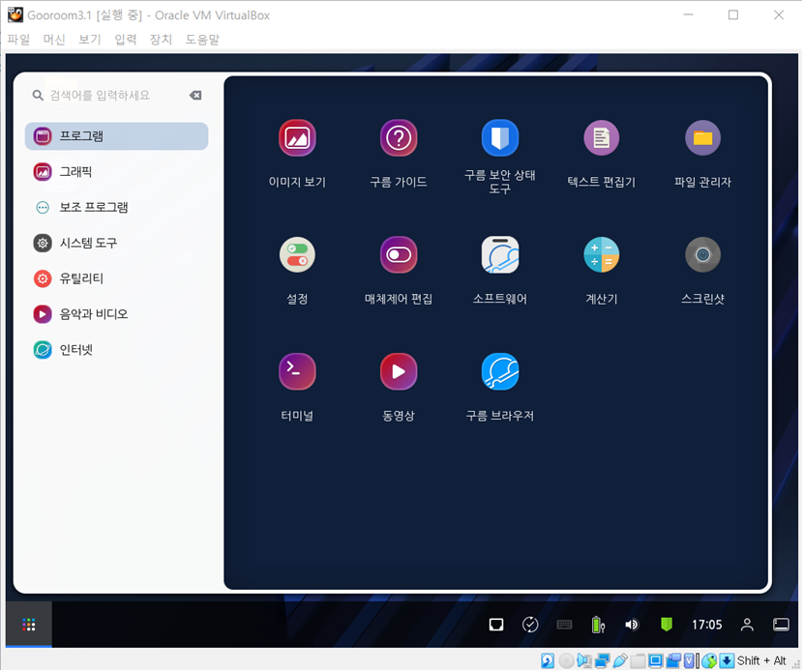Click VirtualBox hard disk activity icon
804x672 pixels.
click(x=549, y=662)
